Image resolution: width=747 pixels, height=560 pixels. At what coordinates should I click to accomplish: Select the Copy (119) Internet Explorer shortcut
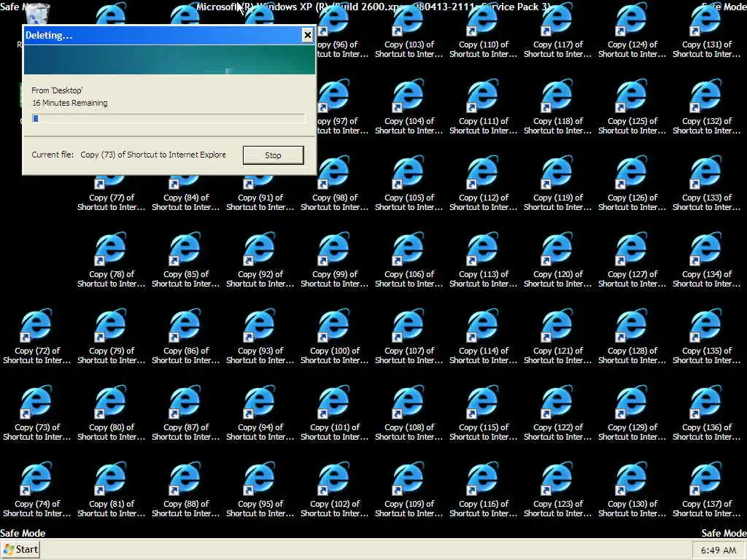click(557, 184)
